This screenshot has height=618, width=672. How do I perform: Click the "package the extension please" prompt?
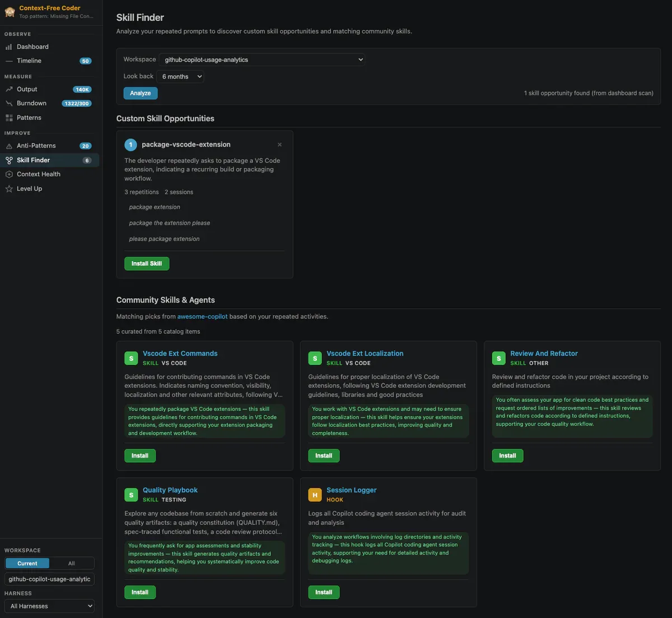click(x=170, y=223)
